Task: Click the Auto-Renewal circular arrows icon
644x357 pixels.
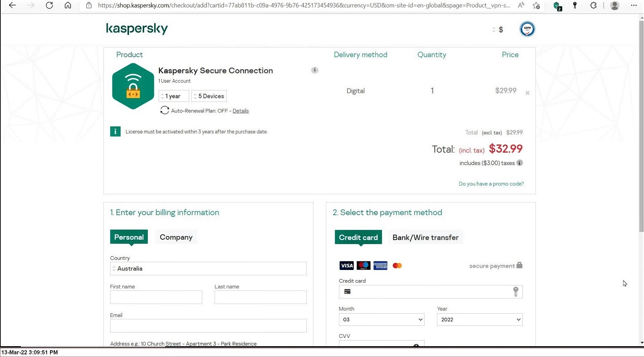Action: 165,110
